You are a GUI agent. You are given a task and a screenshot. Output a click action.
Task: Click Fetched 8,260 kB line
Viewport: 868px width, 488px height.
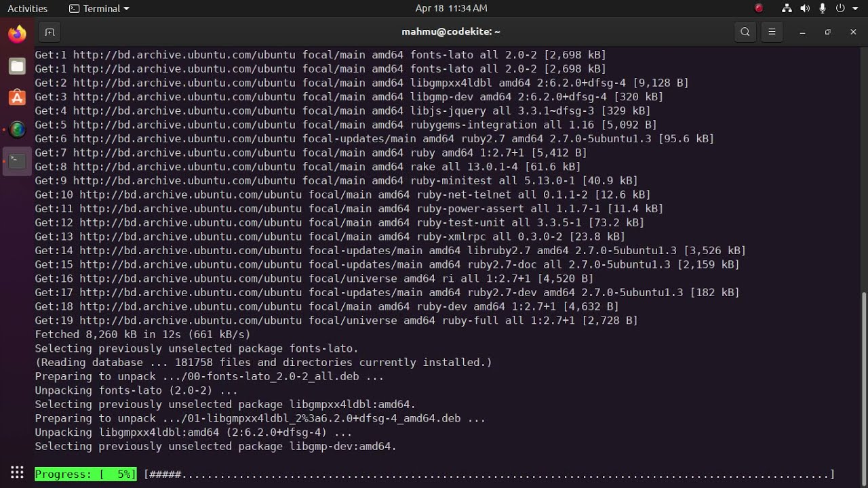pos(142,334)
